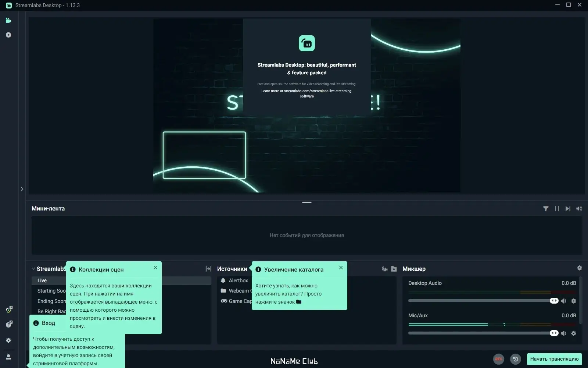Adjust the Desktop Audio volume slider

pyautogui.click(x=483, y=301)
